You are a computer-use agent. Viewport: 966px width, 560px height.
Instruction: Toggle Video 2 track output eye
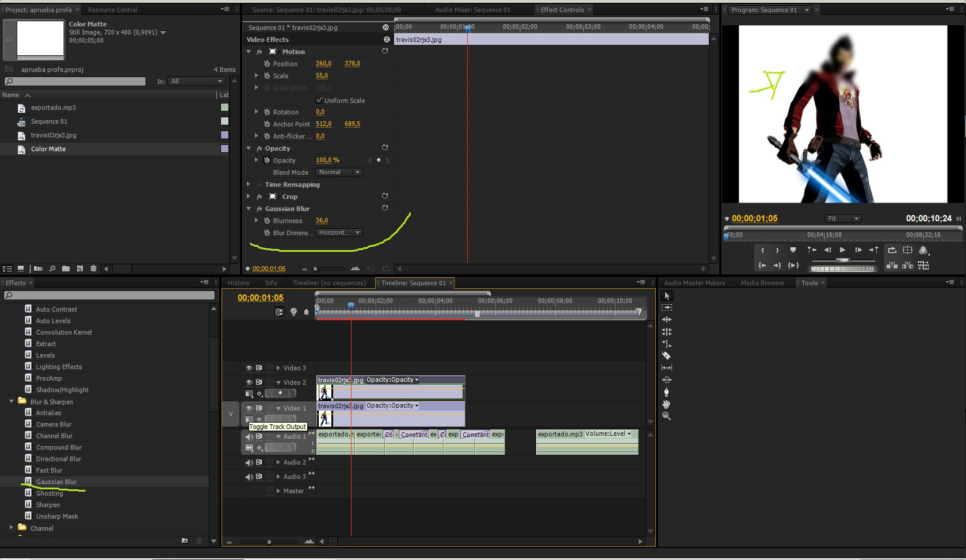[x=249, y=382]
